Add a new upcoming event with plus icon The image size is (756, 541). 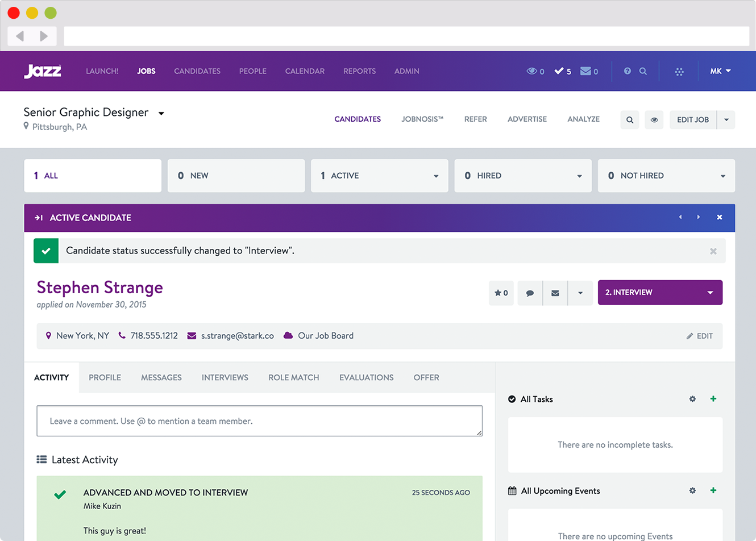713,490
